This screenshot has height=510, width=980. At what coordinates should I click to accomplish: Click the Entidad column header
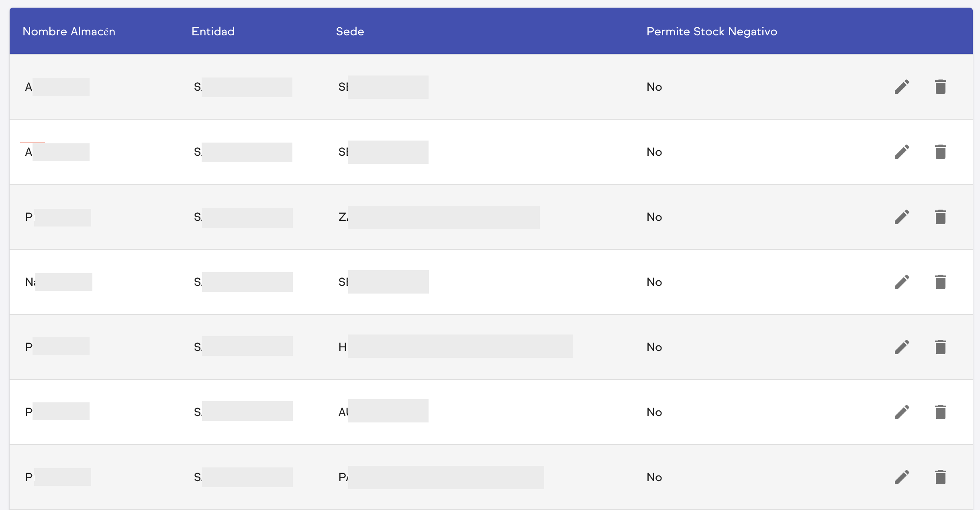point(213,31)
